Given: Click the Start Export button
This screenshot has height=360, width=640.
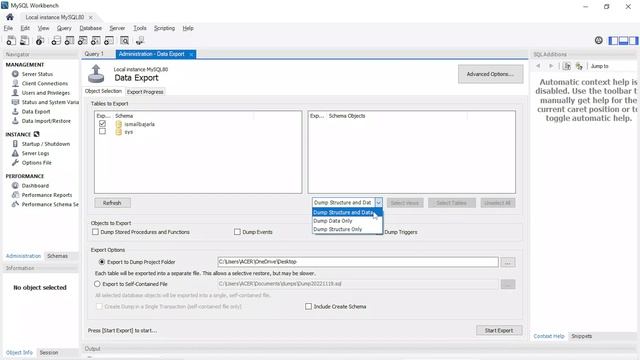Looking at the screenshot, I should 499,330.
